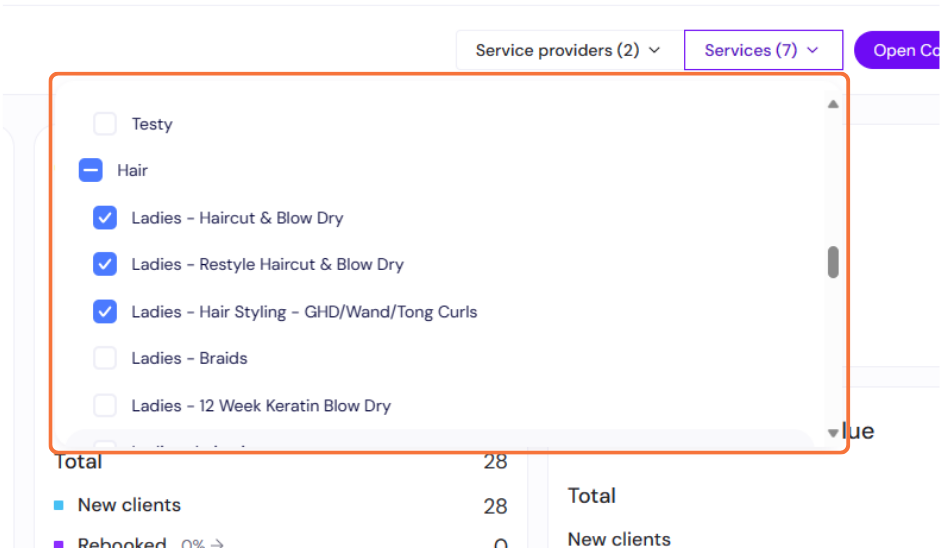Click the Testy service label
Viewport: 940px width, 548px height.
152,124
